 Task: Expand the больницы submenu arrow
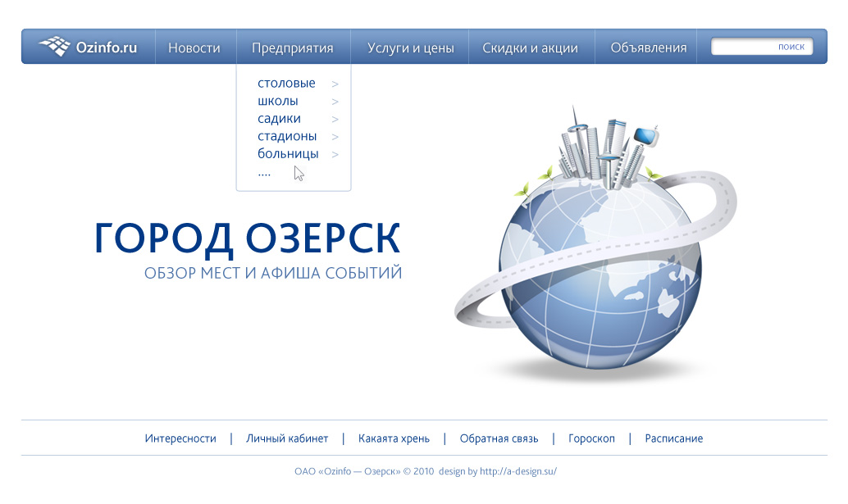pos(335,155)
